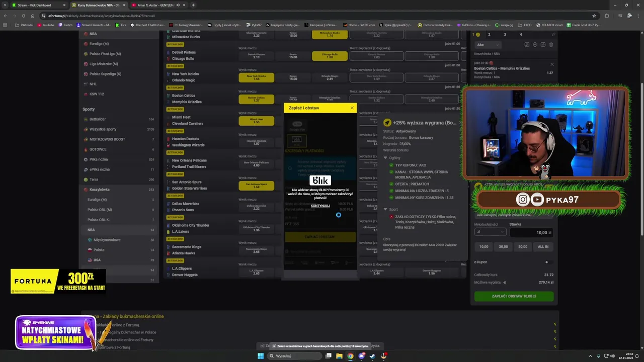This screenshot has width=644, height=362.
Task: Switch to bet slip tab 2
Action: (x=489, y=35)
